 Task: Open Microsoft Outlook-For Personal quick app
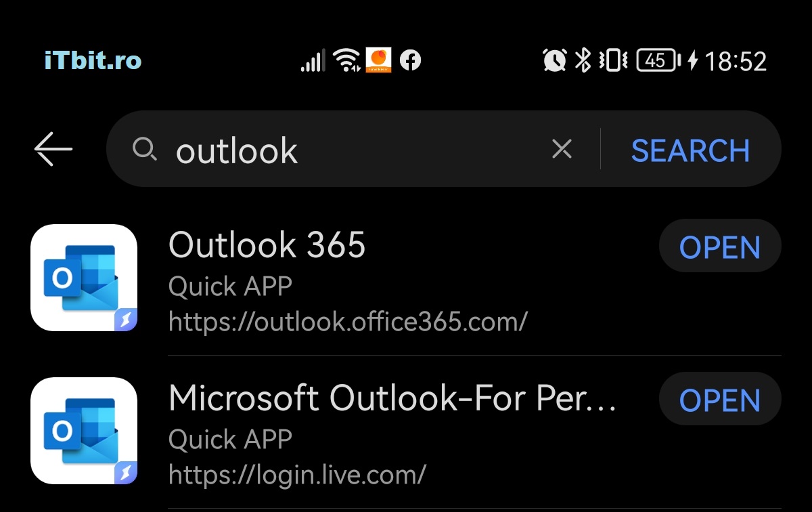[x=719, y=401]
